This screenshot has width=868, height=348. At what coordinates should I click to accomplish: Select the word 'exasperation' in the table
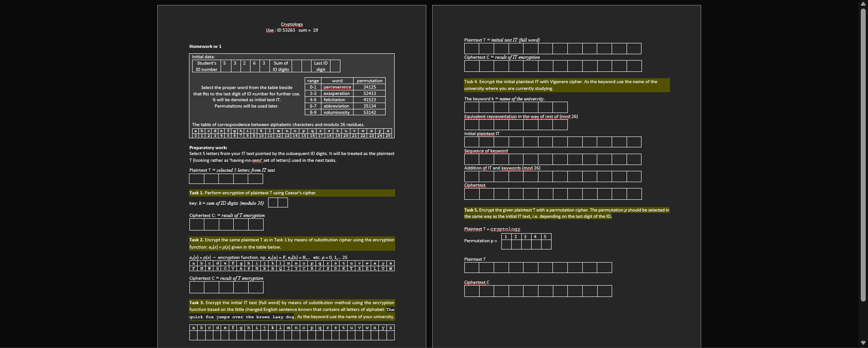[337, 94]
